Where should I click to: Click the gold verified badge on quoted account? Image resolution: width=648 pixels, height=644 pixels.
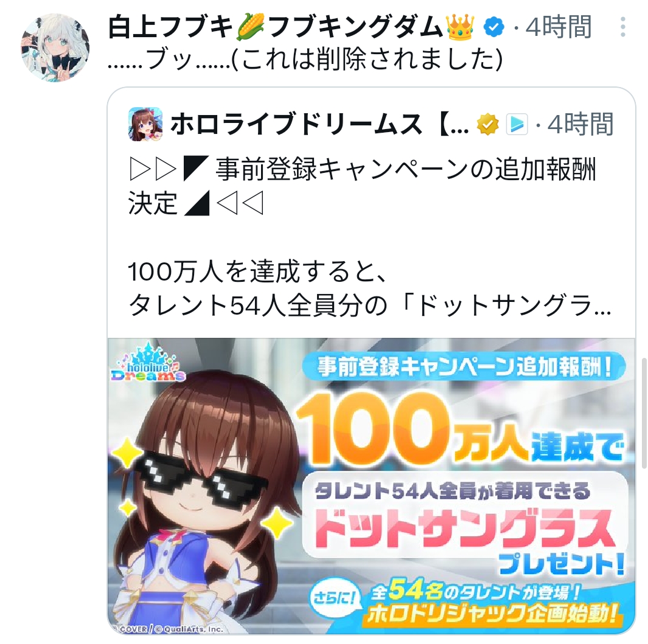point(487,124)
